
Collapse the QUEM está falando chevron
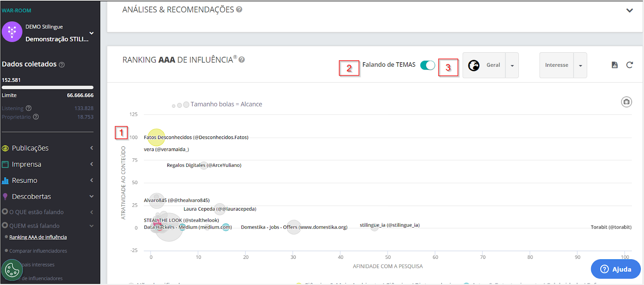(92, 226)
